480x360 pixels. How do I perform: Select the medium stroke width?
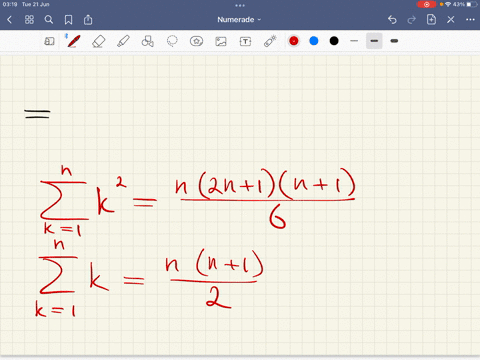[x=374, y=41]
